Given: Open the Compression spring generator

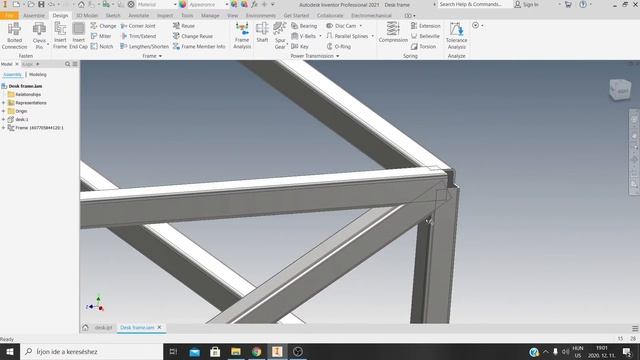Looking at the screenshot, I should pyautogui.click(x=393, y=33).
